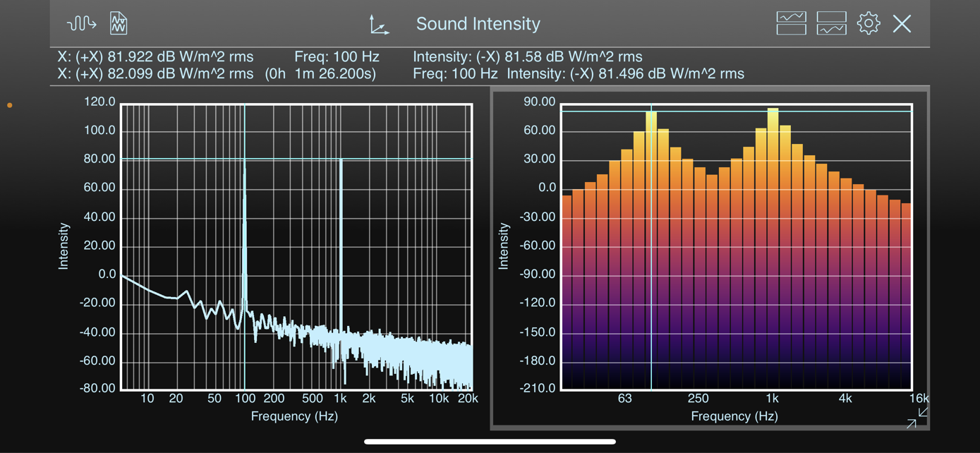Show the upper plot layout icon
This screenshot has width=980, height=453.
(x=791, y=23)
